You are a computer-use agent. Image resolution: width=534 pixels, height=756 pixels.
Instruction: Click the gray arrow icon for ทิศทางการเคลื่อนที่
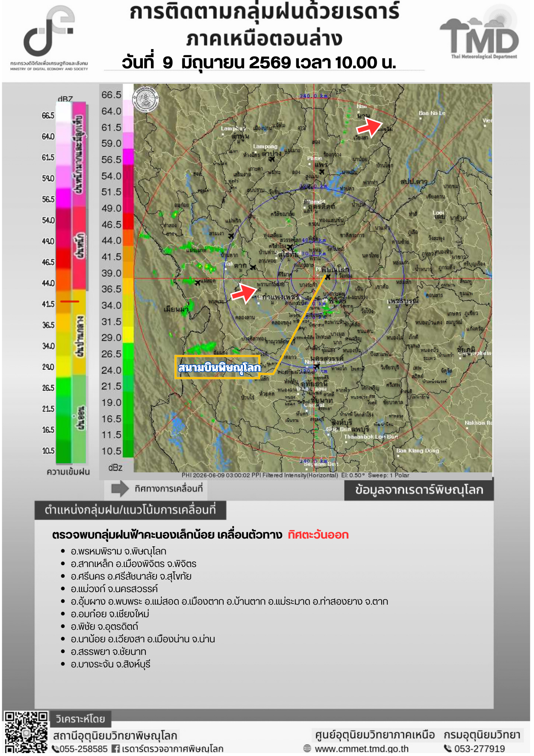[x=120, y=489]
